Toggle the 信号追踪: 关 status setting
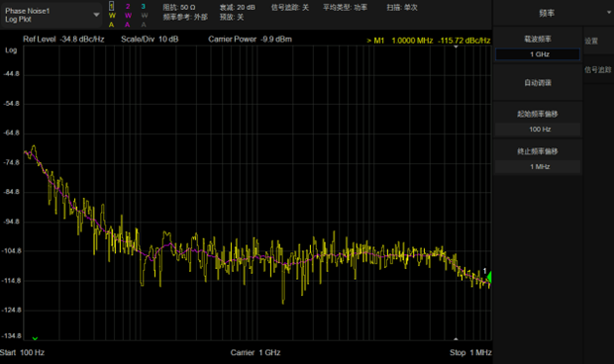The height and width of the screenshot is (364, 614). 290,8
